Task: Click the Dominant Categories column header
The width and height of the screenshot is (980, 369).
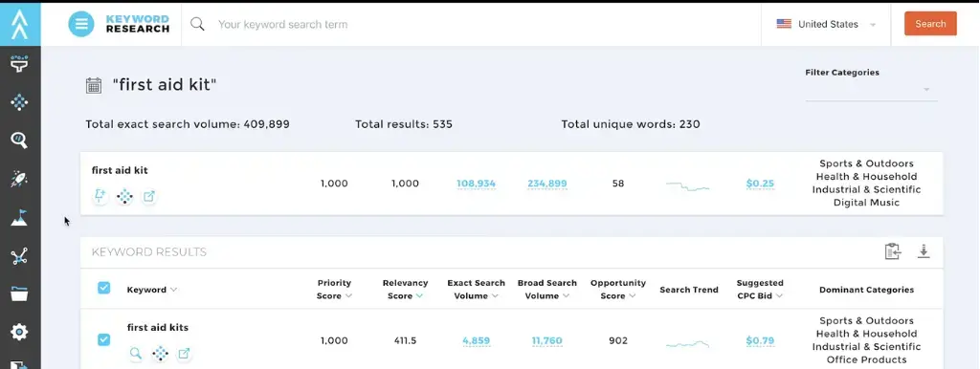Action: pos(866,290)
